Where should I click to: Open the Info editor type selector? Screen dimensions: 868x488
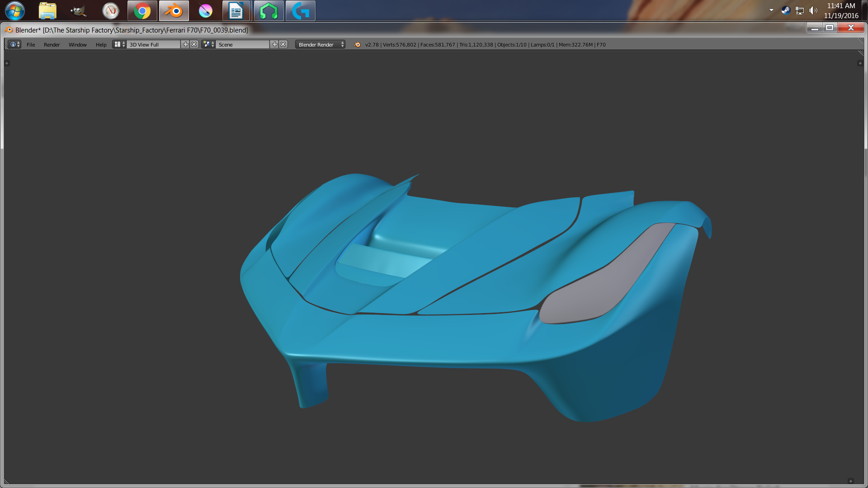(15, 44)
